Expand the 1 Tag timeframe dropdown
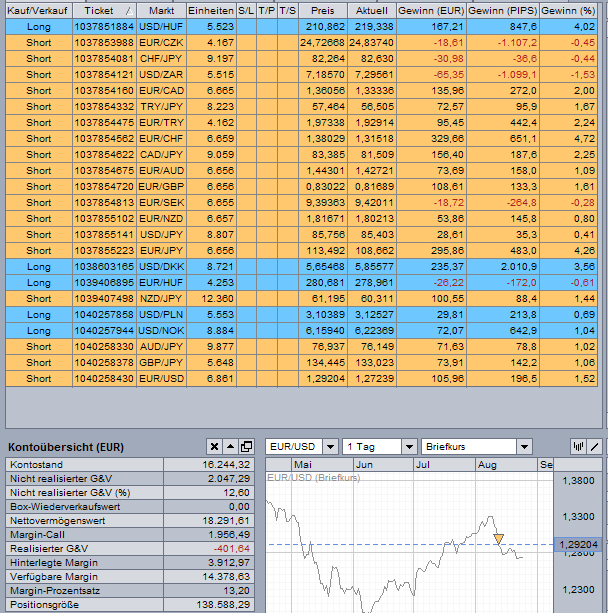This screenshot has width=608, height=613. [x=409, y=447]
